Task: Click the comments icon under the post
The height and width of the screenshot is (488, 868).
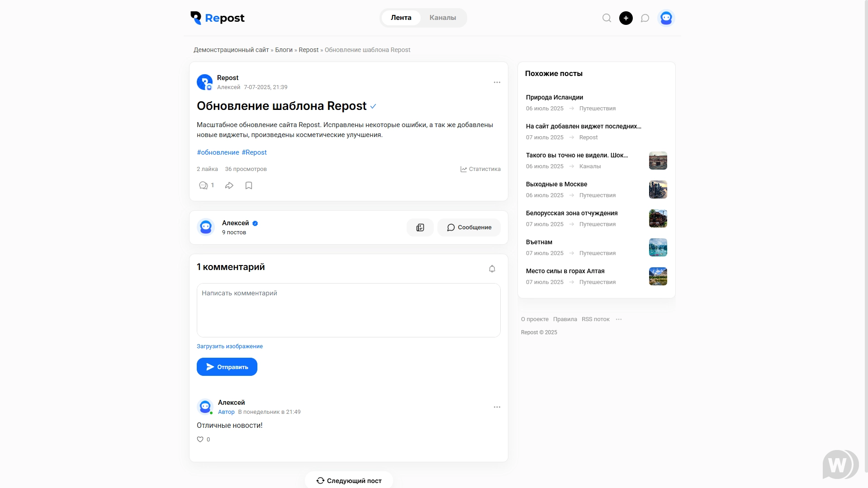Action: click(x=204, y=185)
